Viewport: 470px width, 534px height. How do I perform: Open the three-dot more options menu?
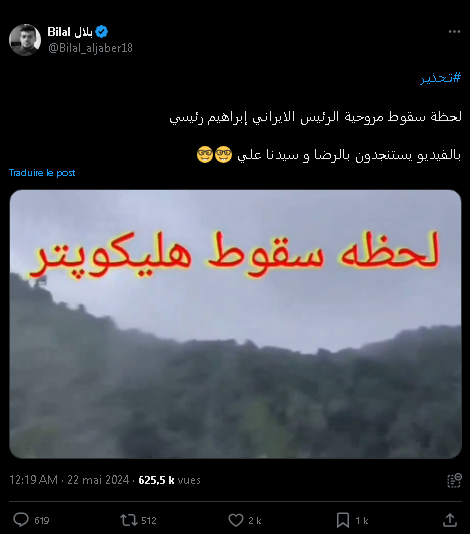(x=454, y=32)
